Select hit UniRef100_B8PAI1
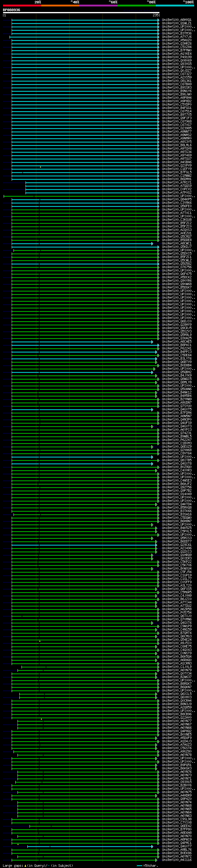This screenshot has width=197, height=868. (x=177, y=345)
